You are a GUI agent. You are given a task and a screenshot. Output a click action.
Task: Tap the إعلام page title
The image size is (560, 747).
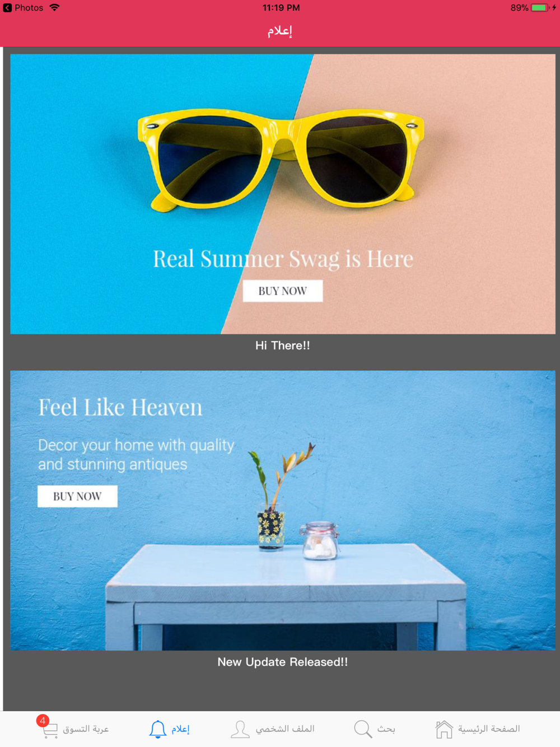point(280,31)
